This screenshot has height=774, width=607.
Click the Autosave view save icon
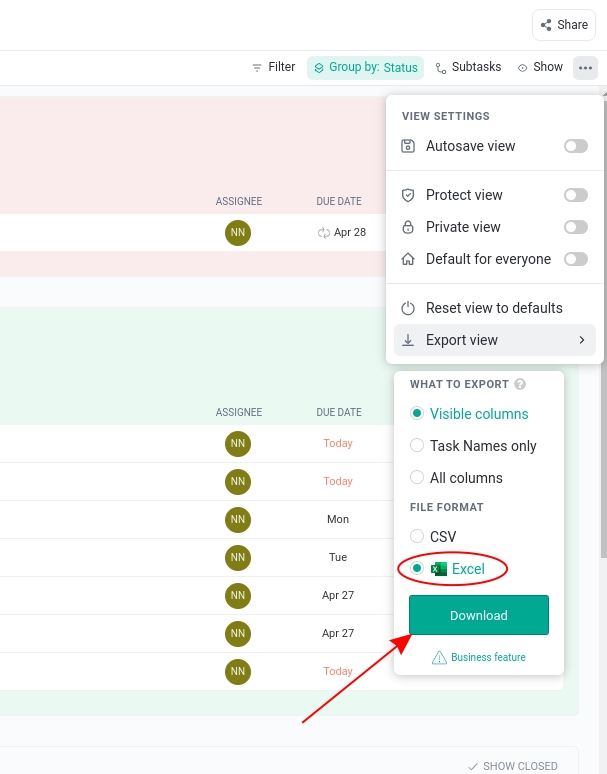408,146
